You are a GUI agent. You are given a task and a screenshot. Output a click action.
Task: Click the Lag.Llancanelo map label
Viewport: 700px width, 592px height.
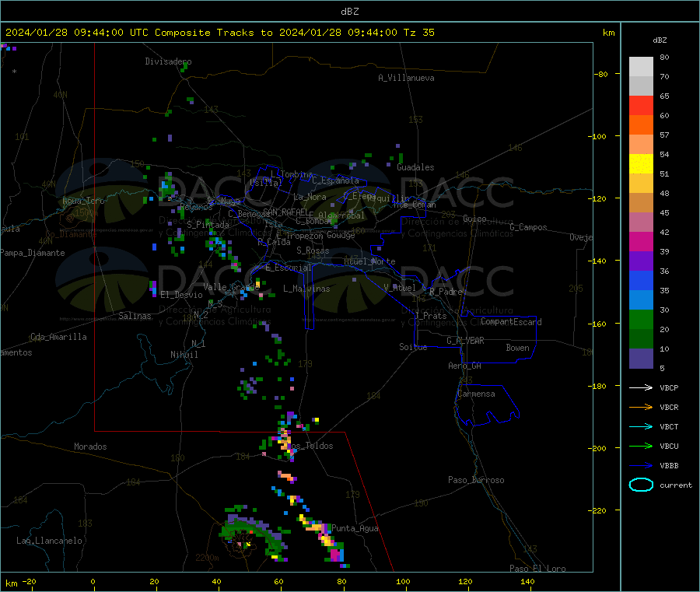pyautogui.click(x=49, y=541)
